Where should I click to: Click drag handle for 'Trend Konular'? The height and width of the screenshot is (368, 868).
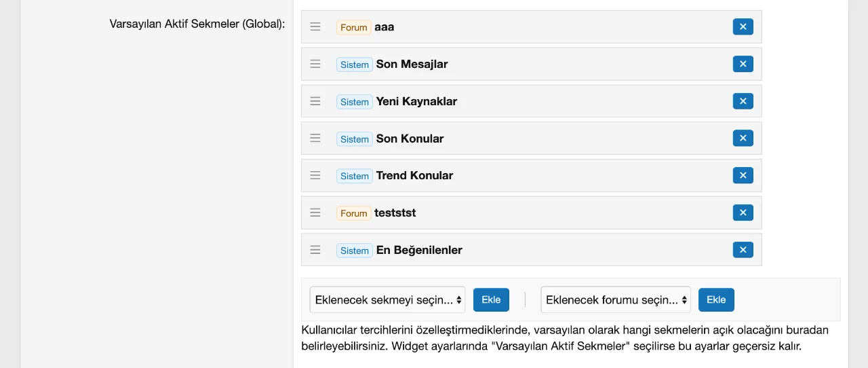(315, 175)
